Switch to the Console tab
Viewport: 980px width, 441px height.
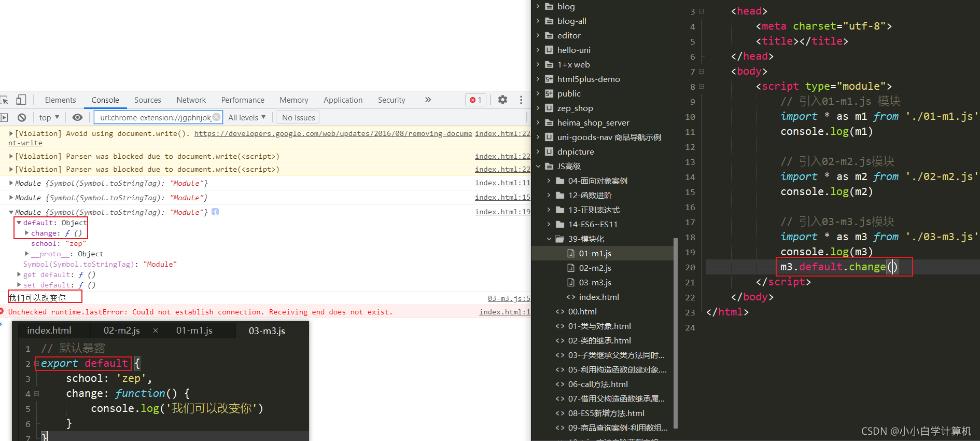click(x=105, y=100)
